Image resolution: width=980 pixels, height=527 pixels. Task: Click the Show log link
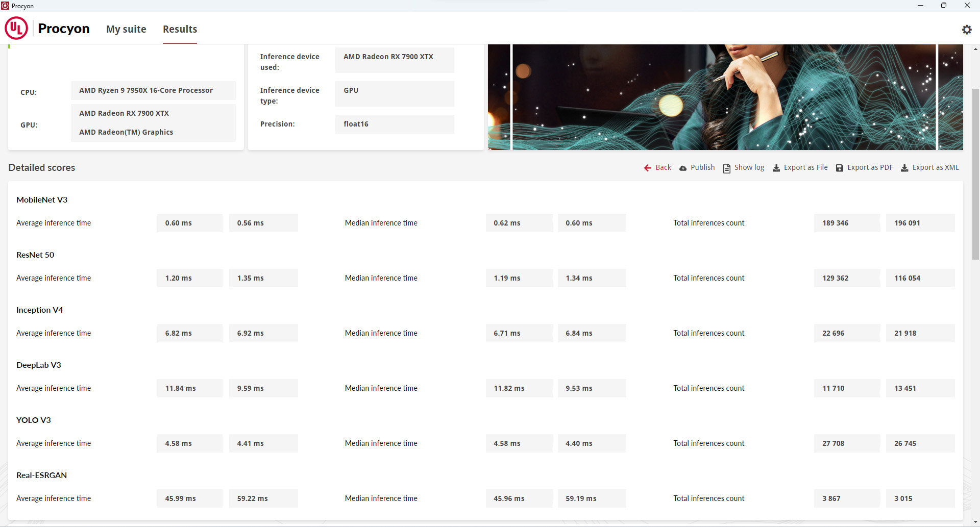pyautogui.click(x=749, y=167)
